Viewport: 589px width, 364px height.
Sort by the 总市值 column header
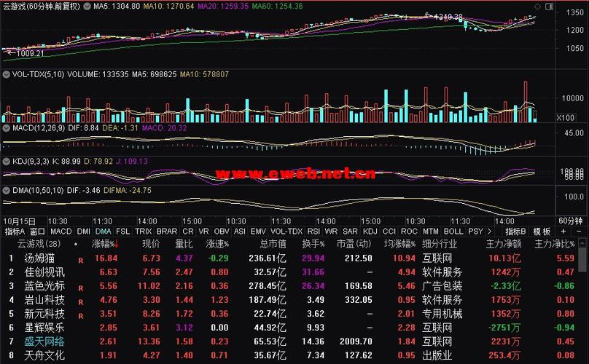click(273, 244)
